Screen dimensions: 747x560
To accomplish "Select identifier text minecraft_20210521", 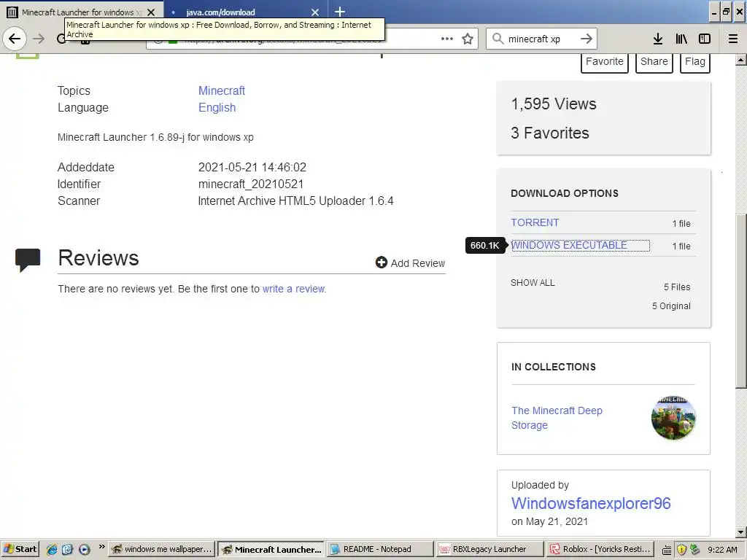I will [x=251, y=184].
